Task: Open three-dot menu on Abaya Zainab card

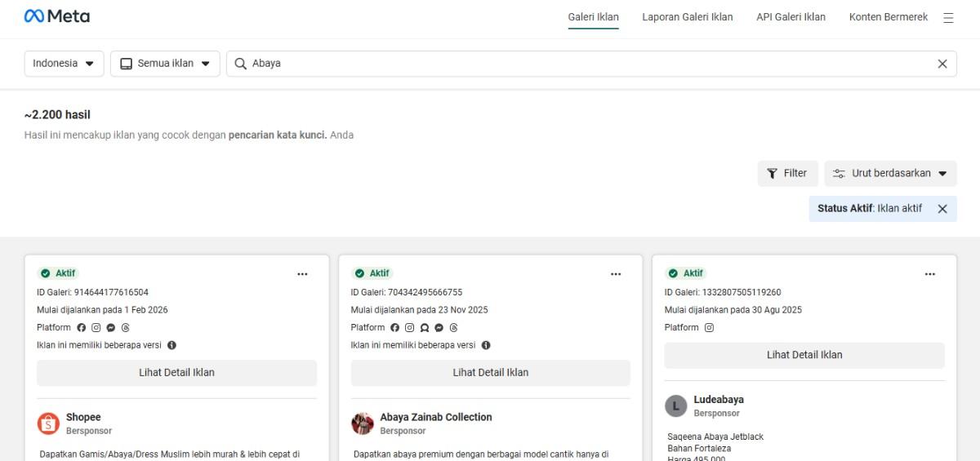Action: (616, 274)
